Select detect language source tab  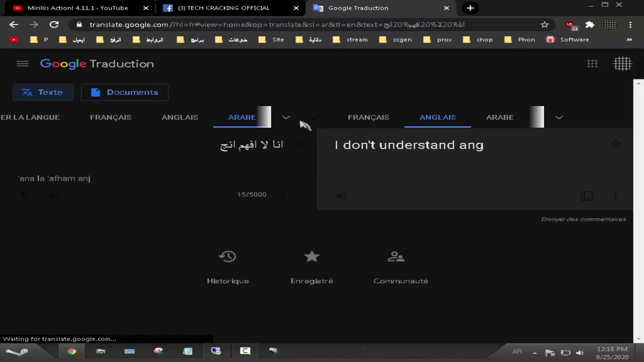pyautogui.click(x=30, y=117)
